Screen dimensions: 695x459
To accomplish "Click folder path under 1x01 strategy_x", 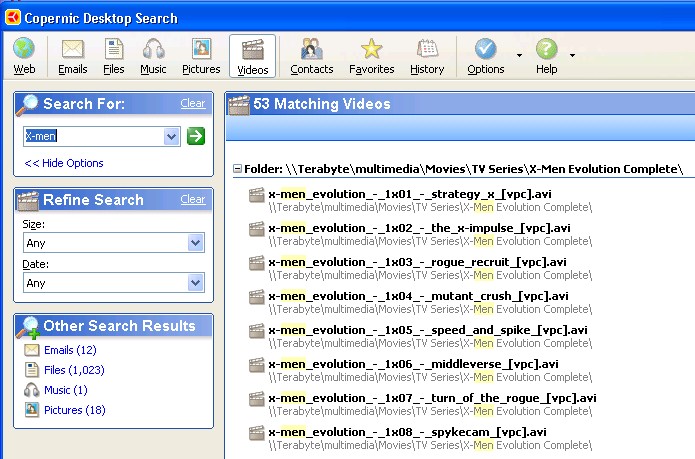I will [430, 207].
